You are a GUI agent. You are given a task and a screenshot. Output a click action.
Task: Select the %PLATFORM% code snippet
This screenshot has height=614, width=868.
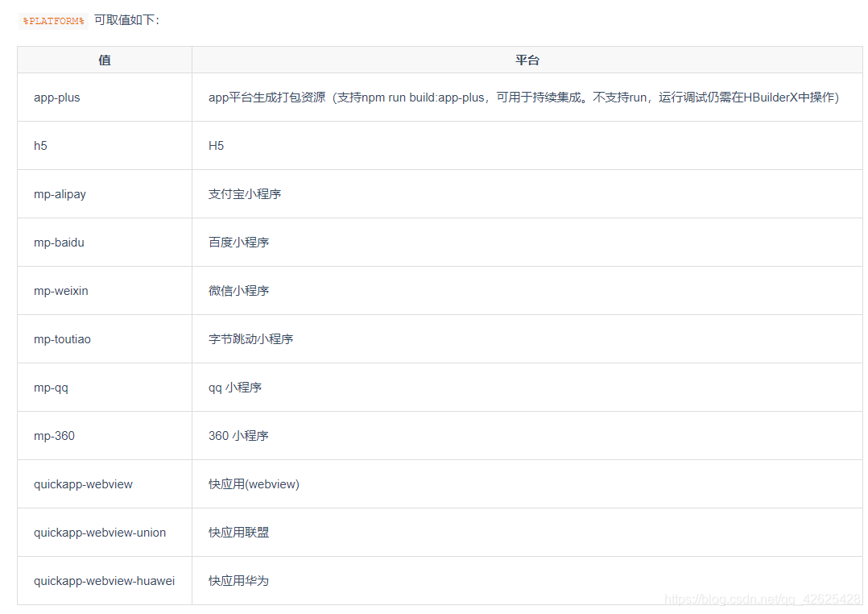coord(52,21)
